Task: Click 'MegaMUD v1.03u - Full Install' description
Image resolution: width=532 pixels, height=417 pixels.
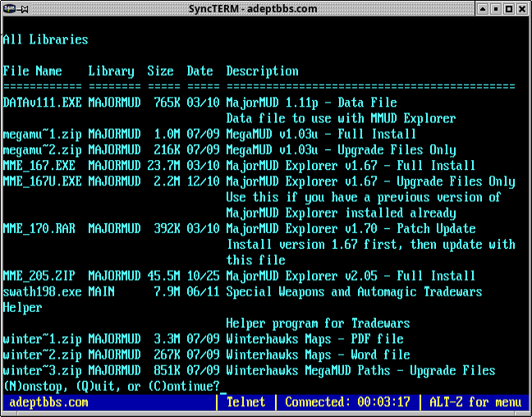Action: tap(321, 135)
